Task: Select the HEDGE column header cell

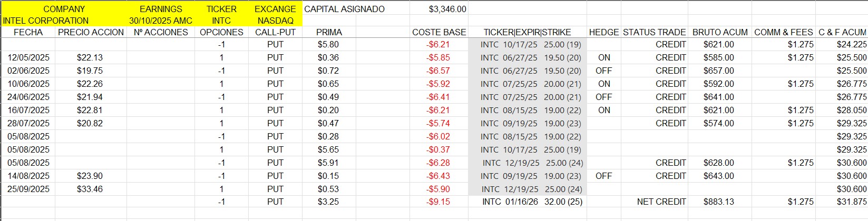Action: click(604, 32)
